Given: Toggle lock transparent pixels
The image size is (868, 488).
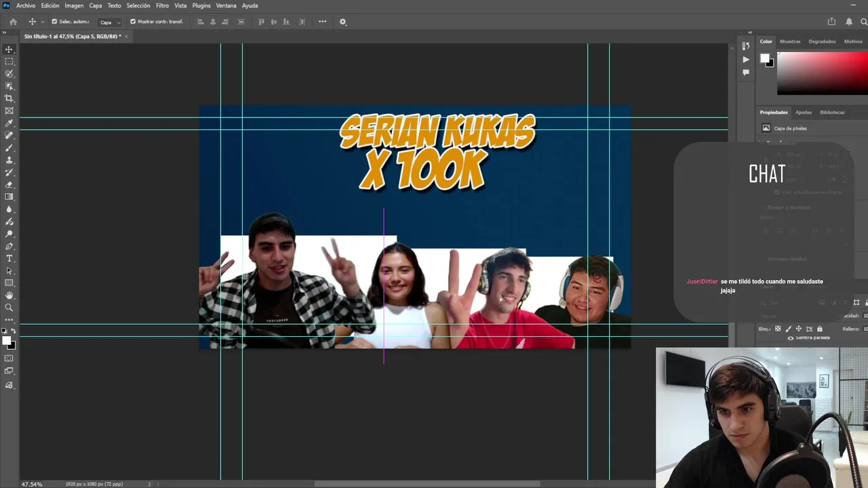Looking at the screenshot, I should [x=778, y=329].
